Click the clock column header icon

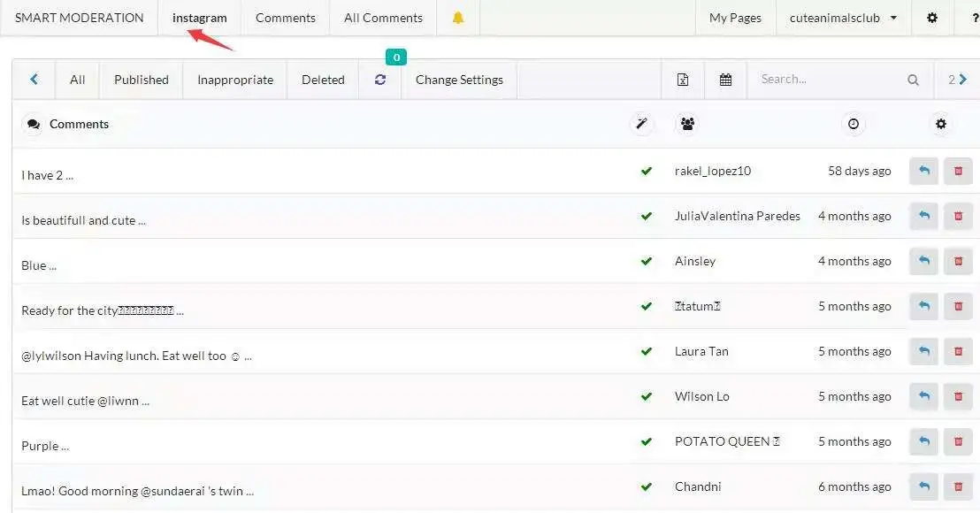[854, 124]
